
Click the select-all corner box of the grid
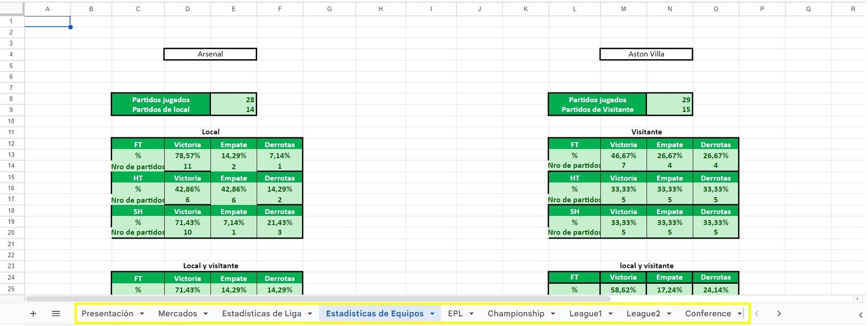(x=12, y=9)
